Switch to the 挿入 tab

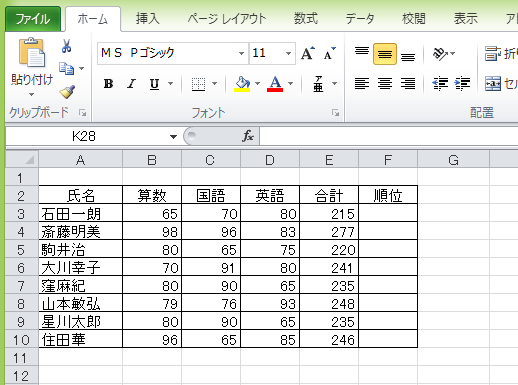click(x=147, y=19)
